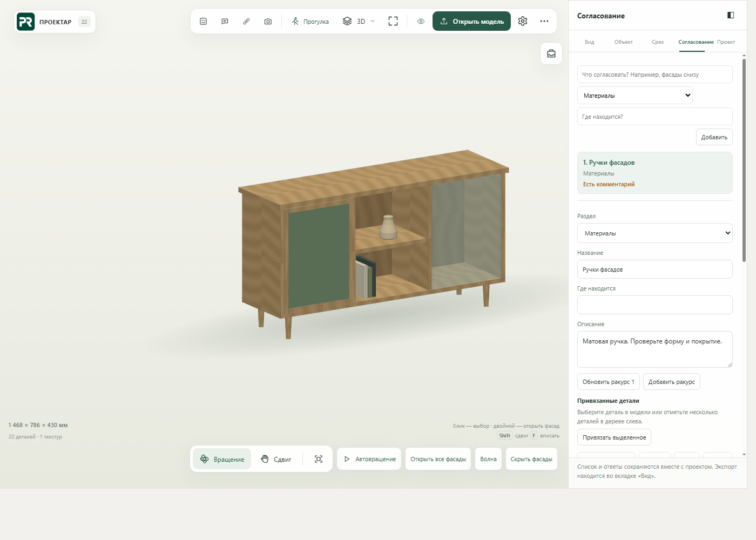The image size is (756, 540).
Task: Start the Прогулка walk mode
Action: (310, 22)
